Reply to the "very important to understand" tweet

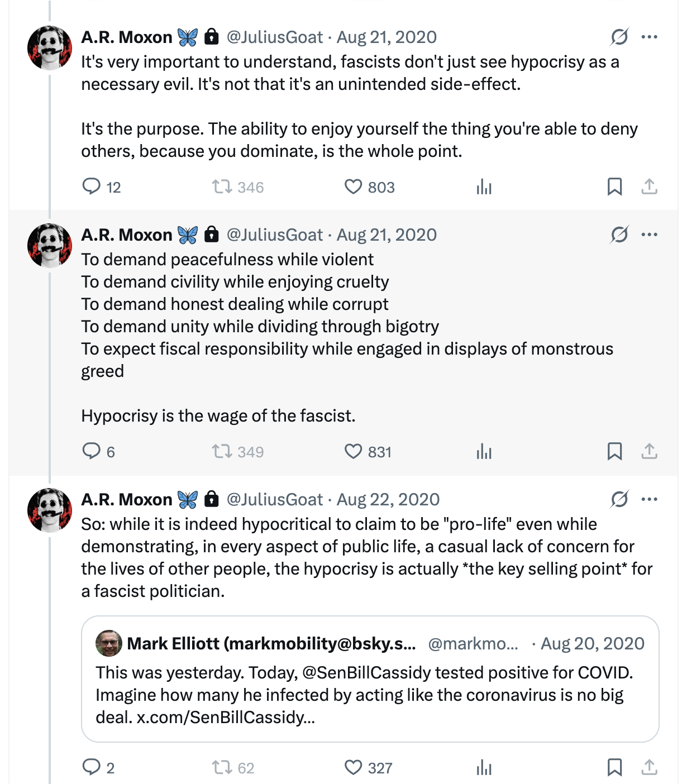pos(91,187)
